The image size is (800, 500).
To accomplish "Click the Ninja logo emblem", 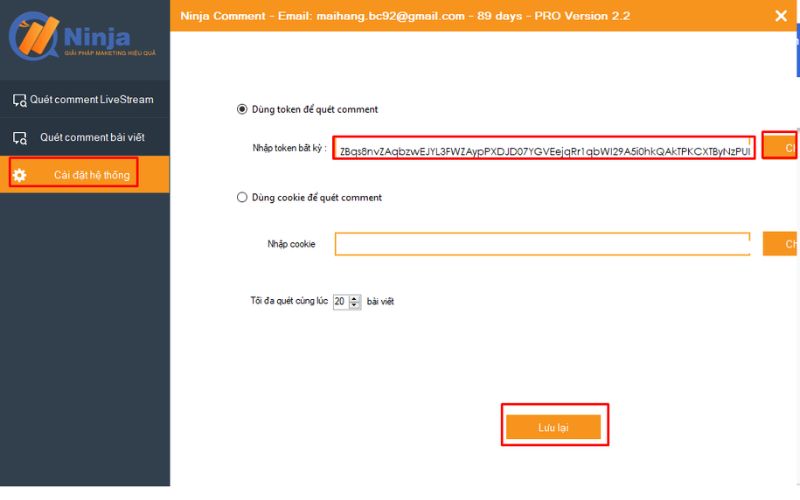I will coord(32,37).
